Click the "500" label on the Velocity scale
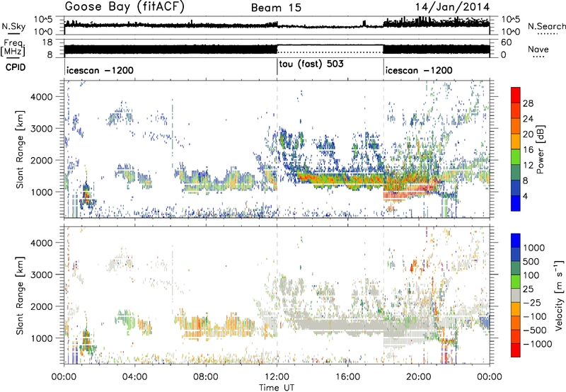The image size is (566, 392). tap(531, 262)
